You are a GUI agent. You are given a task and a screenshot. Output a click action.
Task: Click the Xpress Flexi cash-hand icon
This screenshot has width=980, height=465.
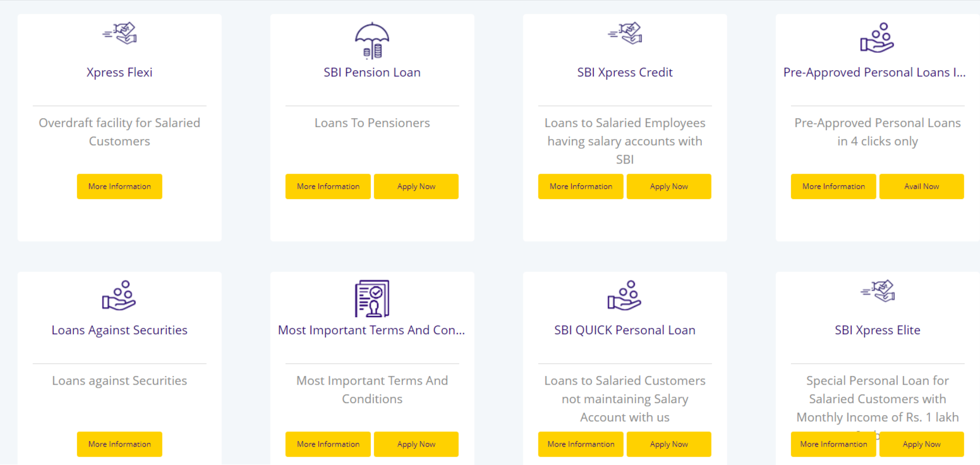[x=119, y=33]
